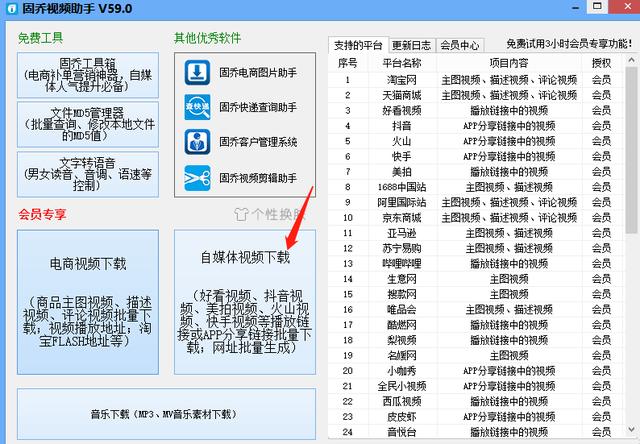The image size is (640, 444).
Task: Maximize the 固乔视频助手 window
Action: 597,6
